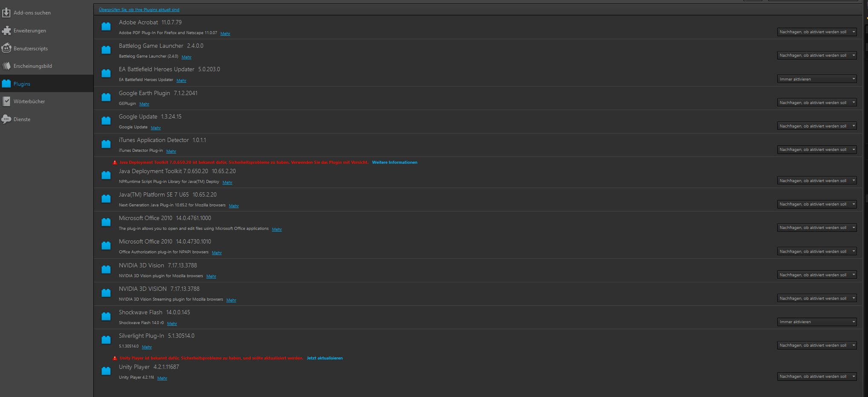Click the Erscheinungsbild paintbrush icon

click(x=6, y=66)
